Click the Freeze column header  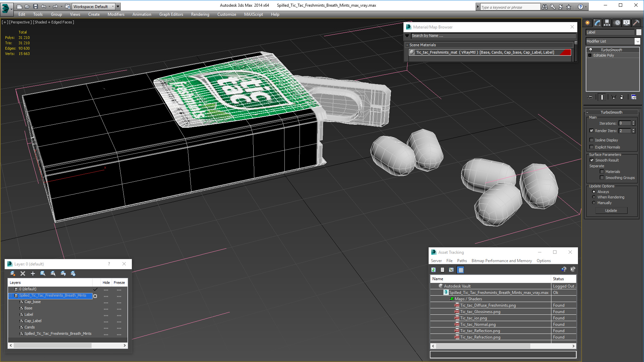click(119, 283)
